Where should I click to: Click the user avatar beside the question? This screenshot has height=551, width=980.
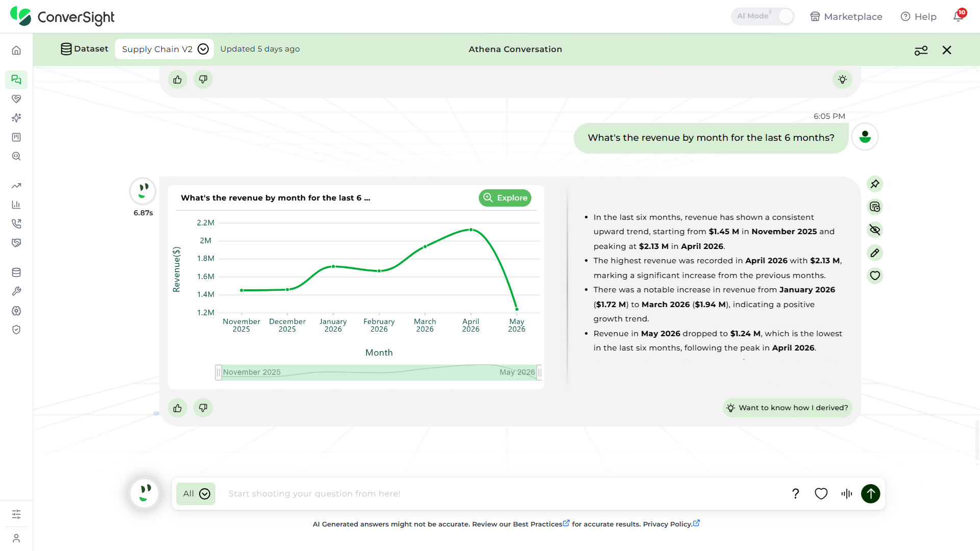[865, 137]
